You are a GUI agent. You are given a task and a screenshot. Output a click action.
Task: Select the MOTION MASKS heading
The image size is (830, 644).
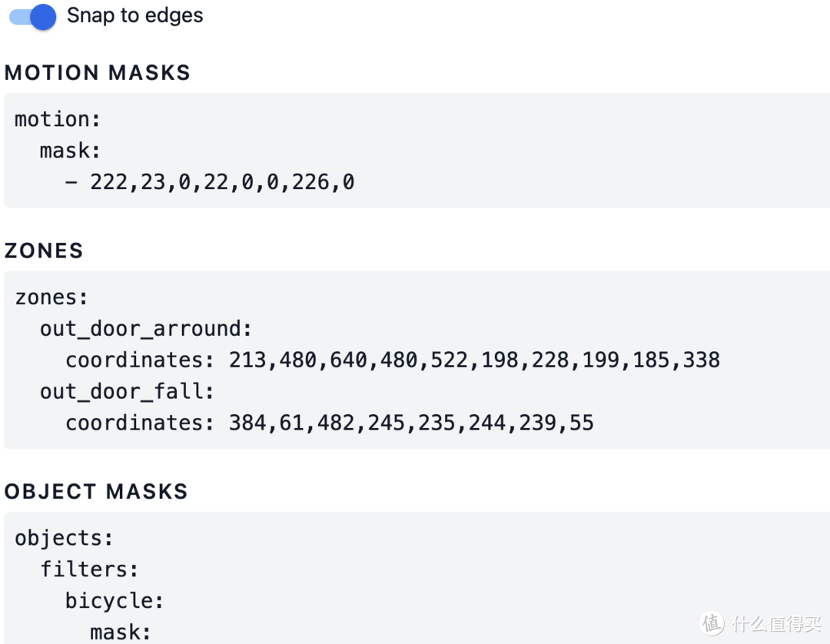coord(98,72)
